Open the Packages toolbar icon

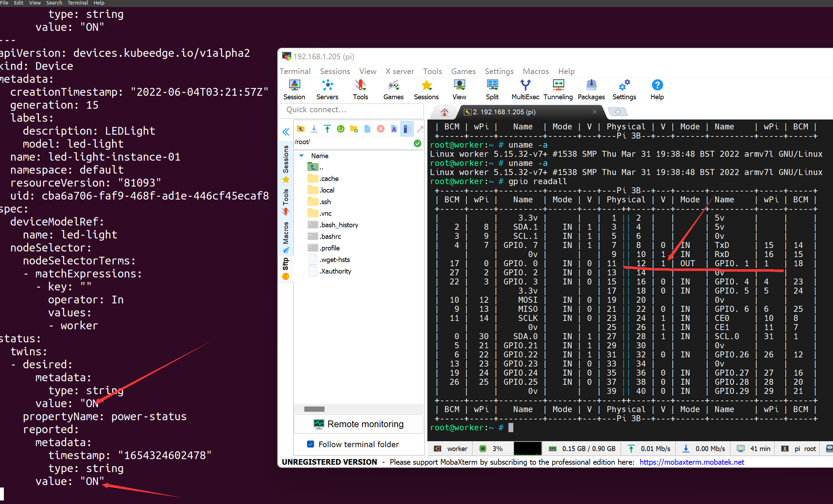click(x=591, y=90)
